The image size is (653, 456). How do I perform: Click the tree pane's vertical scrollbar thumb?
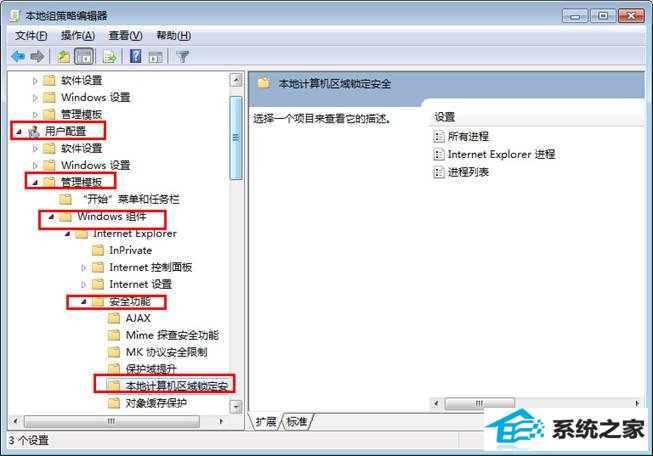click(236, 138)
